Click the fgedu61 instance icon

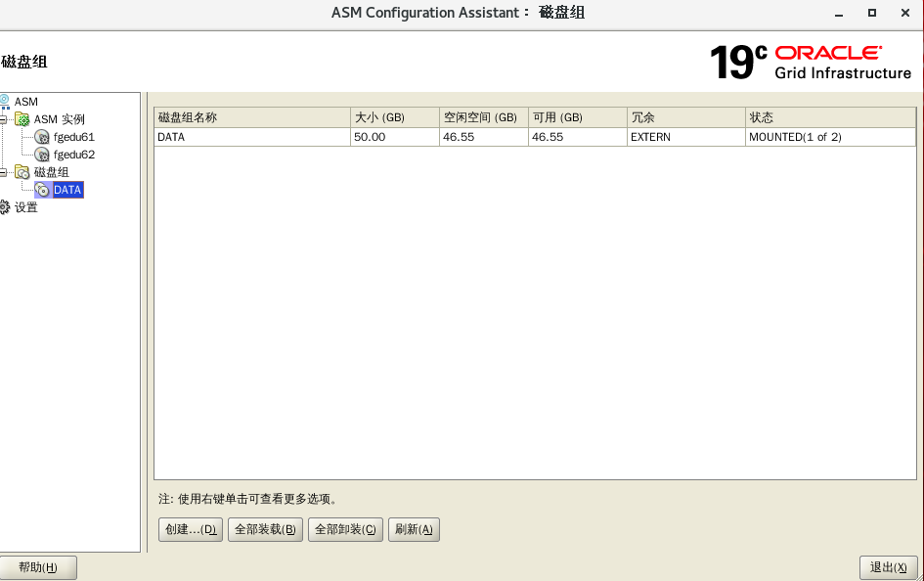pos(42,137)
